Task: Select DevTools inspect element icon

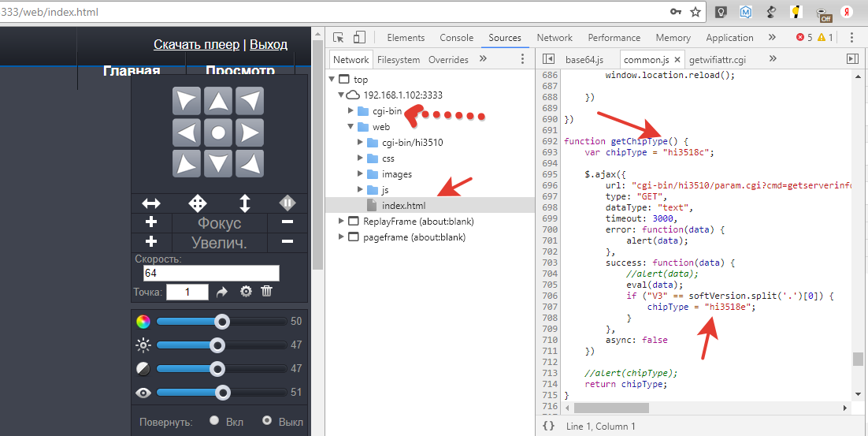Action: pyautogui.click(x=339, y=38)
